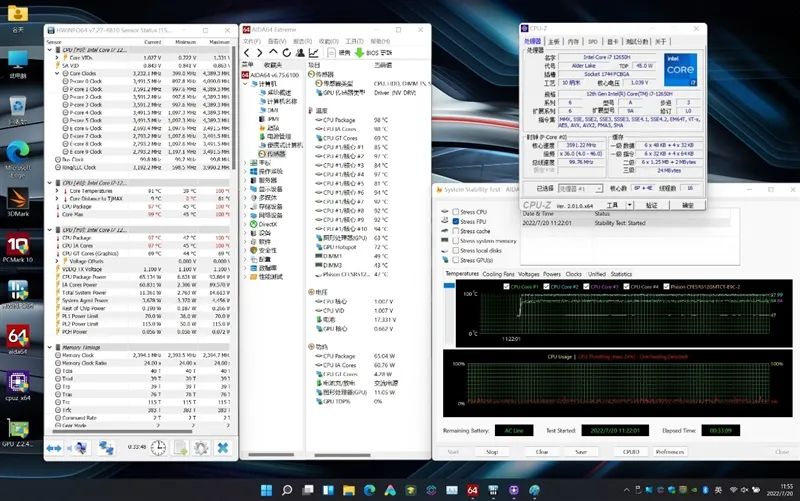Click the HWiNFO clock timer icon
The image size is (800, 501).
[158, 448]
